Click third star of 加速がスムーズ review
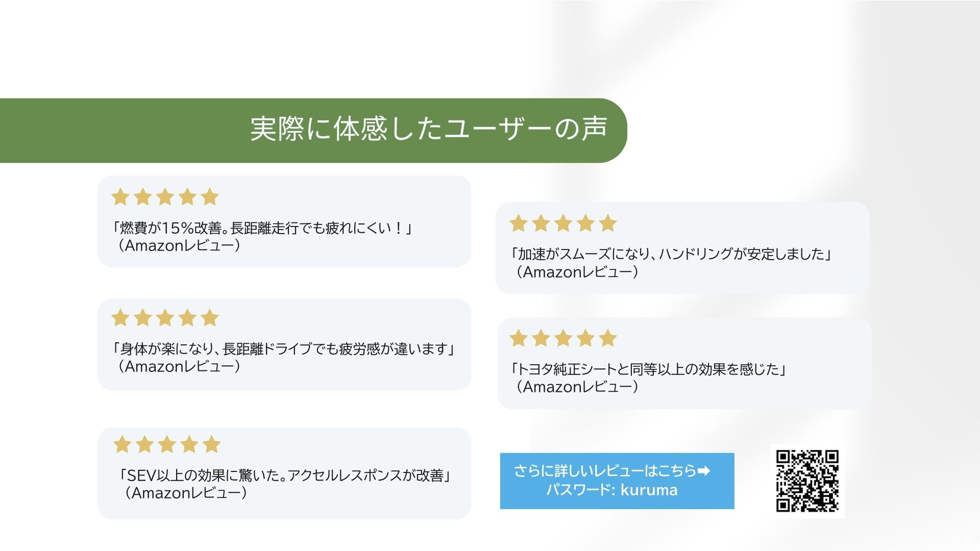This screenshot has width=980, height=551. 563,223
